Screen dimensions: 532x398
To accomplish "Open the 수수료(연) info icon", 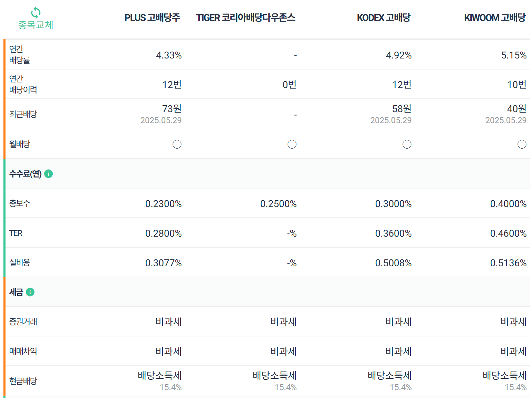I will click(x=49, y=174).
